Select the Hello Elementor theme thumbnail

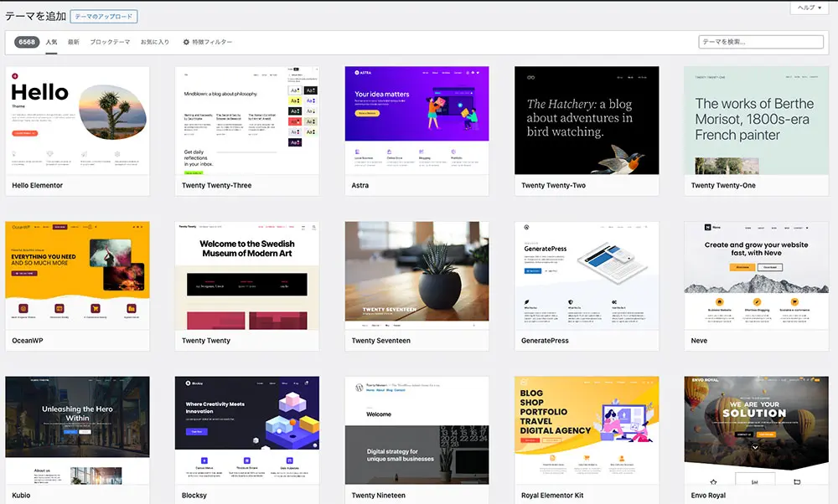pos(77,121)
